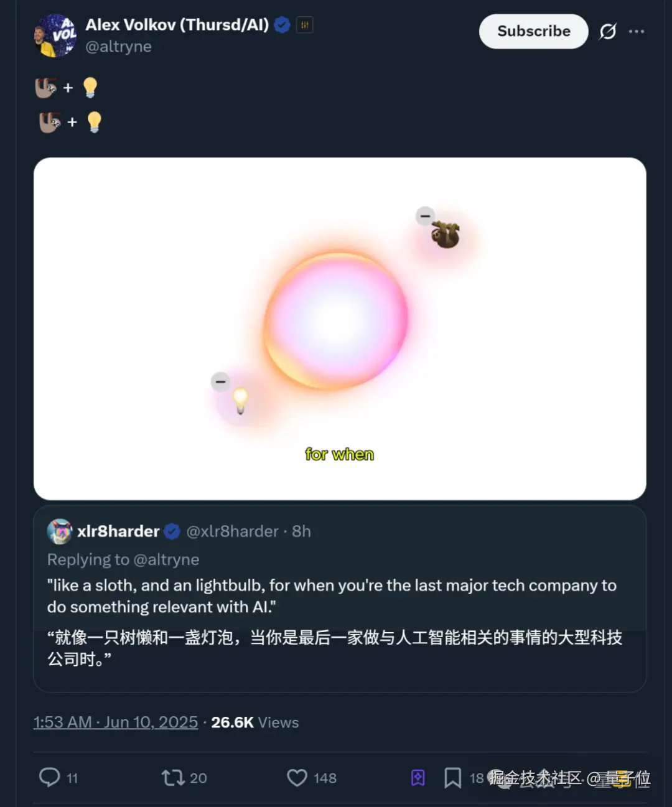This screenshot has width=672, height=807.
Task: Open the three-dot more options menu
Action: pyautogui.click(x=637, y=31)
